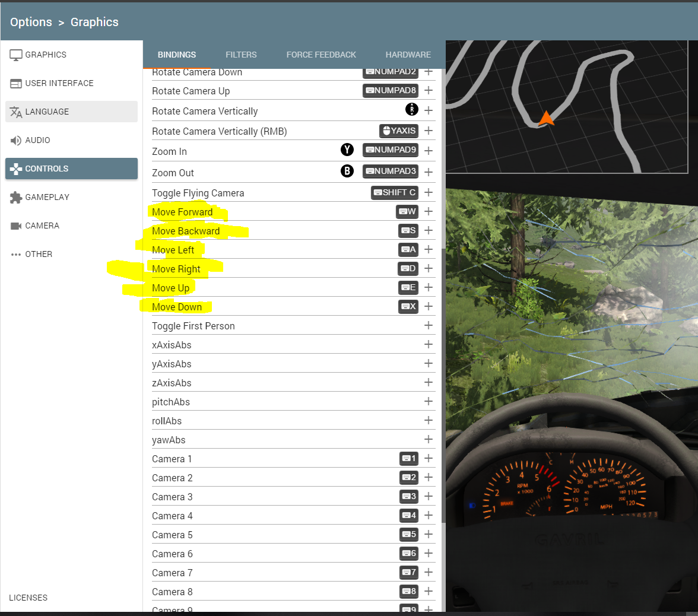The width and height of the screenshot is (698, 616).
Task: Add binding for xAxisAbs
Action: pyautogui.click(x=429, y=344)
